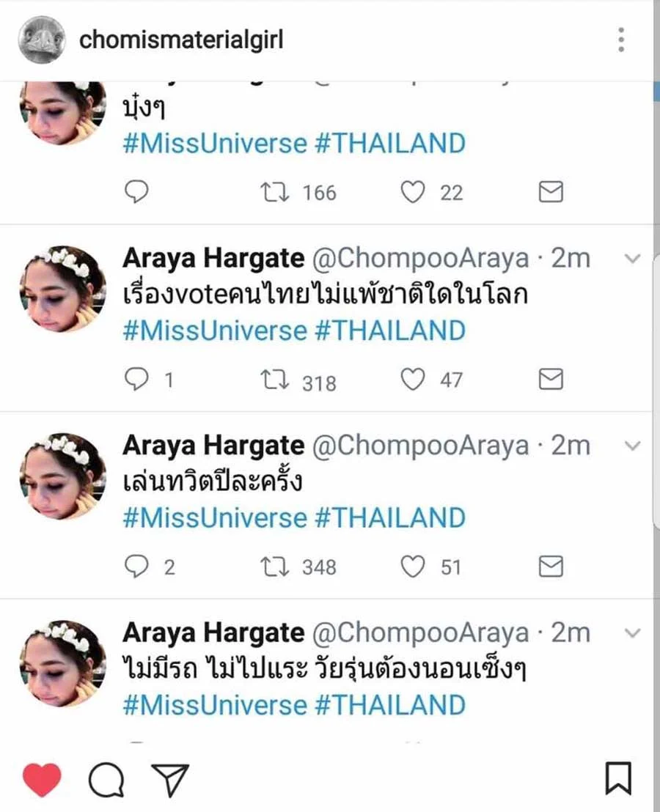Click #MissUniverse hashtag in the first tweet

215,144
